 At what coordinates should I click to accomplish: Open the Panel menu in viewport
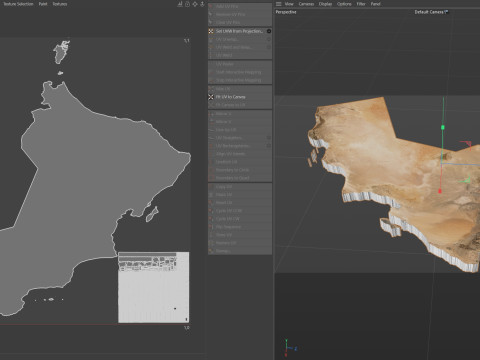(376, 4)
